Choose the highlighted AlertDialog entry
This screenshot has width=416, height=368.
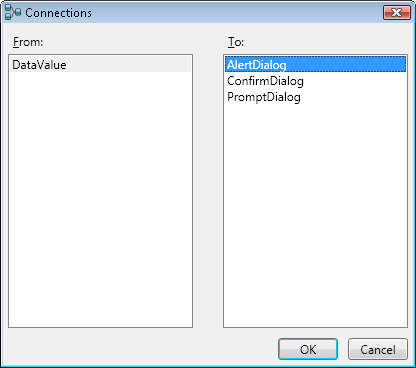point(315,64)
